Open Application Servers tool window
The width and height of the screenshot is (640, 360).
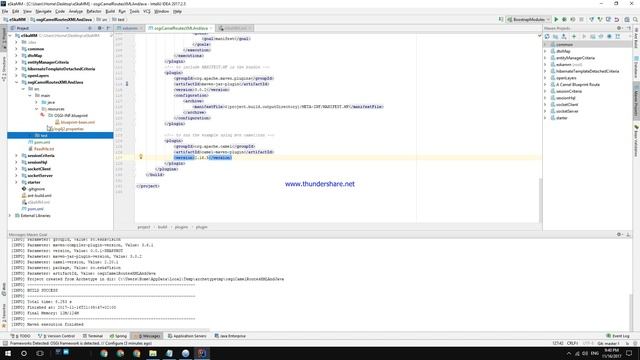point(187,336)
